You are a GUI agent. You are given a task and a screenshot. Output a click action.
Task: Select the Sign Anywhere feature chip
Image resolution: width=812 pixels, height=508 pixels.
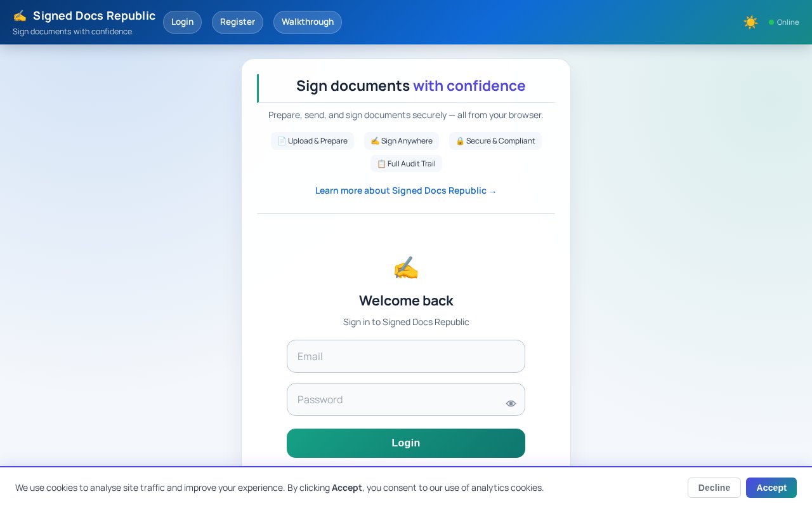pyautogui.click(x=401, y=141)
